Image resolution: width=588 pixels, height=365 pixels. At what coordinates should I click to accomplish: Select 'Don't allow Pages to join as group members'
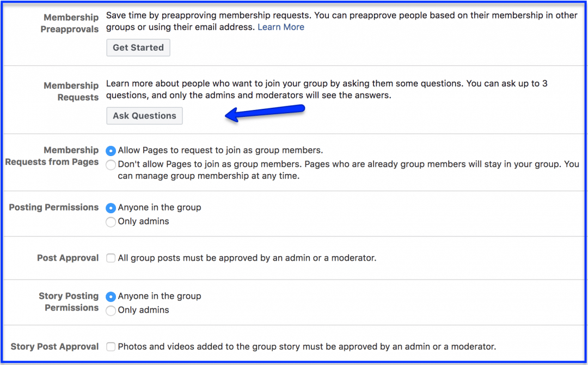[111, 164]
